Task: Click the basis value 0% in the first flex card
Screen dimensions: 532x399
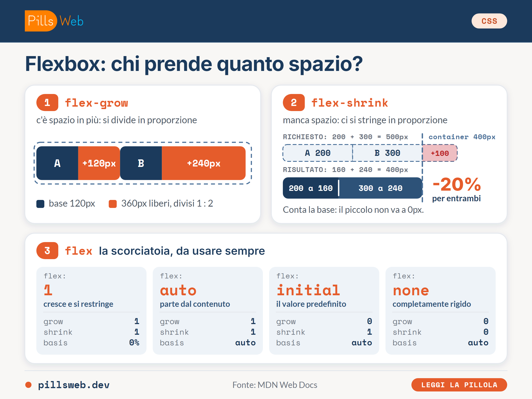Action: tap(134, 342)
